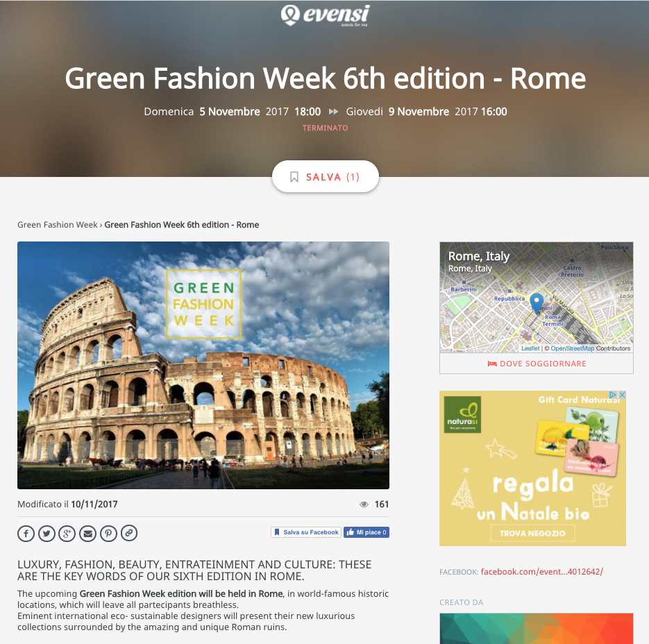This screenshot has width=649, height=644.
Task: Open DOVE SOGGIORNARE lodging link
Action: pos(537,364)
